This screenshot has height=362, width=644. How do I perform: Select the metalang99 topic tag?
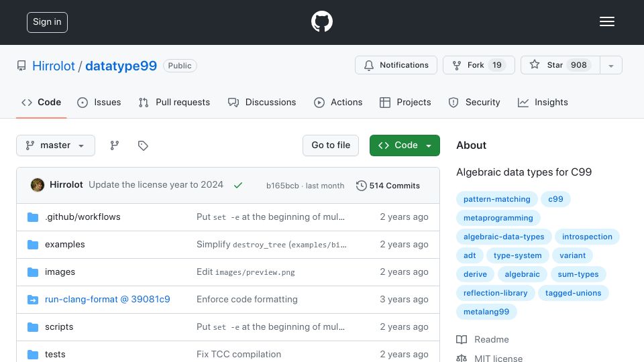486,312
